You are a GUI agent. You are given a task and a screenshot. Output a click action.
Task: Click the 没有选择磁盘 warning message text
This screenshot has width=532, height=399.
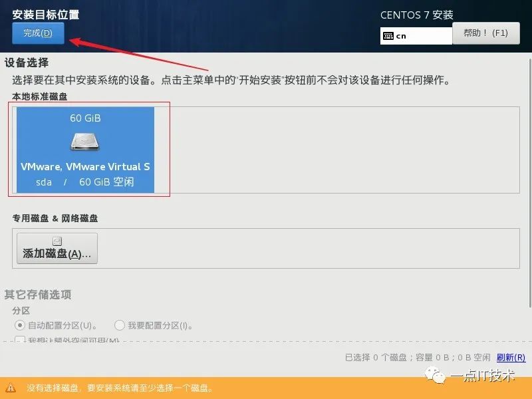tap(120, 388)
